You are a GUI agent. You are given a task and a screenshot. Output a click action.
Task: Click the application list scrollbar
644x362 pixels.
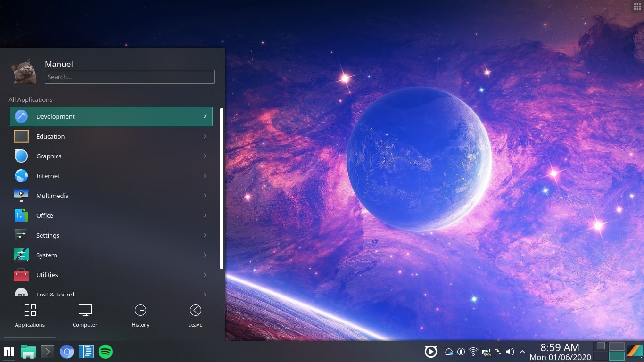222,189
